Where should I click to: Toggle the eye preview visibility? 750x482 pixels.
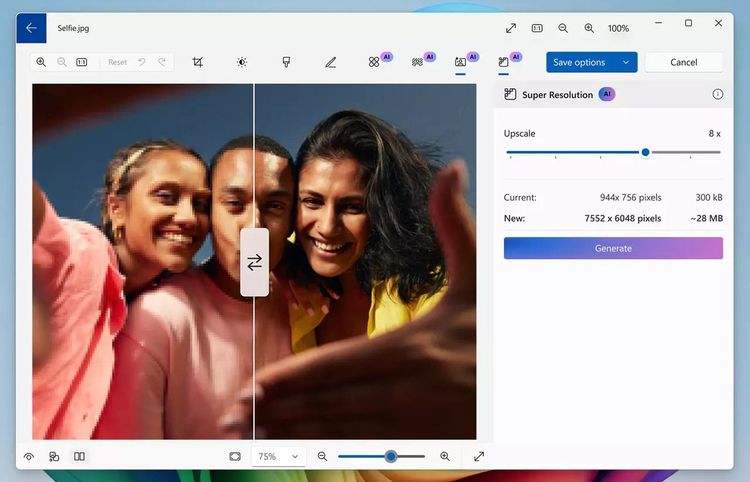click(x=29, y=457)
